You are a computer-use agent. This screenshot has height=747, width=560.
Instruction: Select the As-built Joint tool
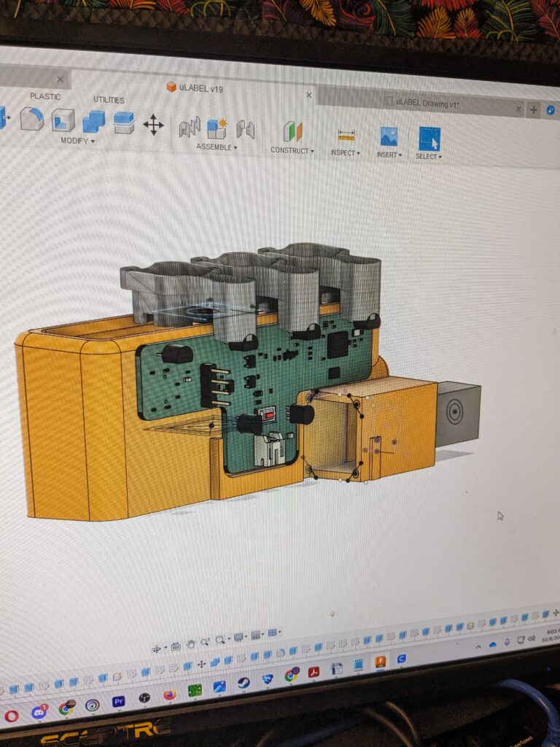click(x=245, y=130)
